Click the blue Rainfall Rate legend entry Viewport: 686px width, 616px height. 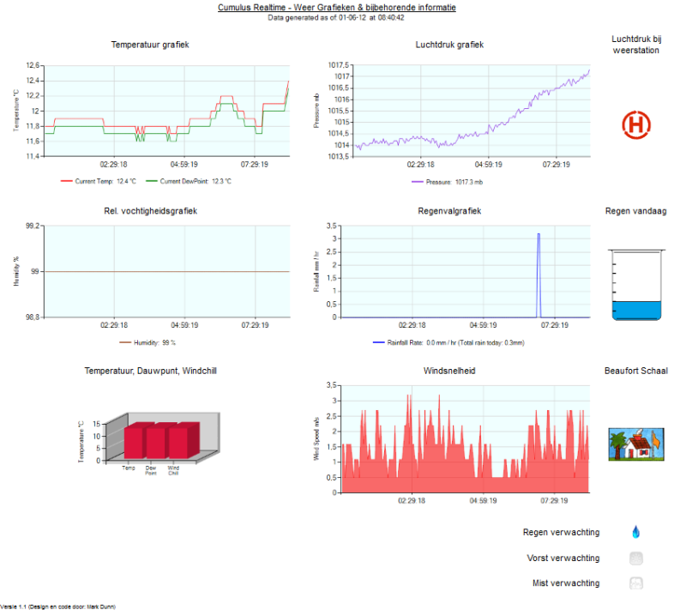point(448,342)
